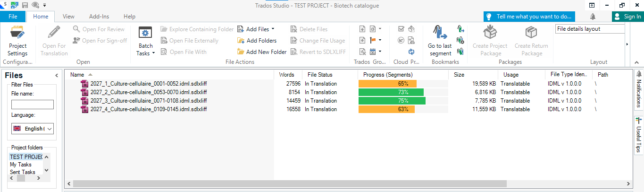This screenshot has width=644, height=192.
Task: Open the bookmark settings gear icon
Action: tap(460, 40)
